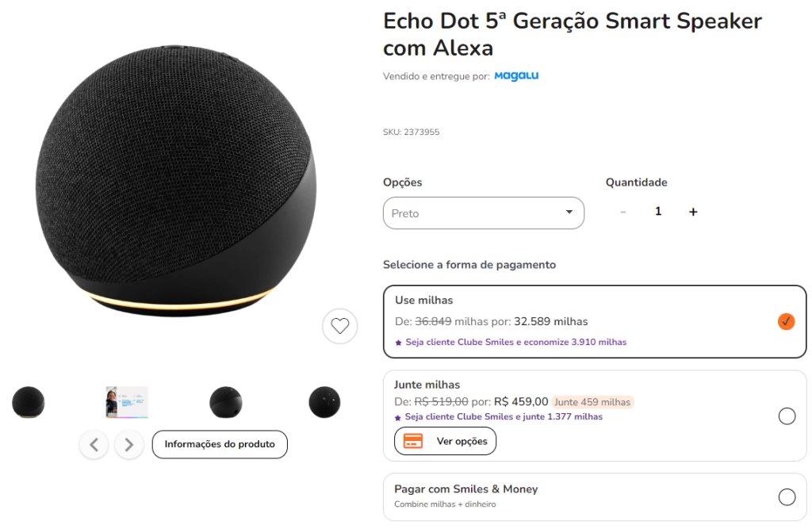Open Informações do produto
The width and height of the screenshot is (812, 529).
pyautogui.click(x=220, y=444)
